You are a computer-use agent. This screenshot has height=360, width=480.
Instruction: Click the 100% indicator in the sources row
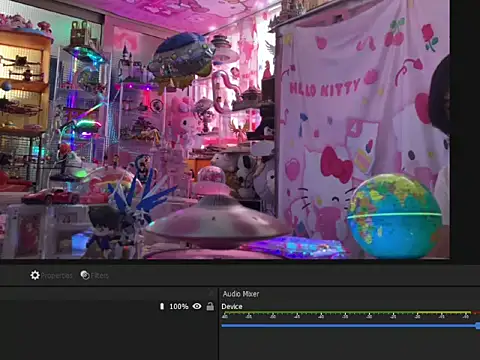pos(179,306)
